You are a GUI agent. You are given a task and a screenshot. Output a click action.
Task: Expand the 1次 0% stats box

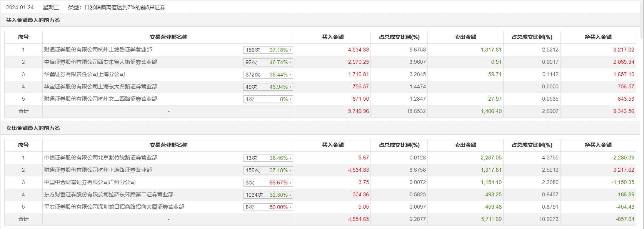(x=268, y=99)
